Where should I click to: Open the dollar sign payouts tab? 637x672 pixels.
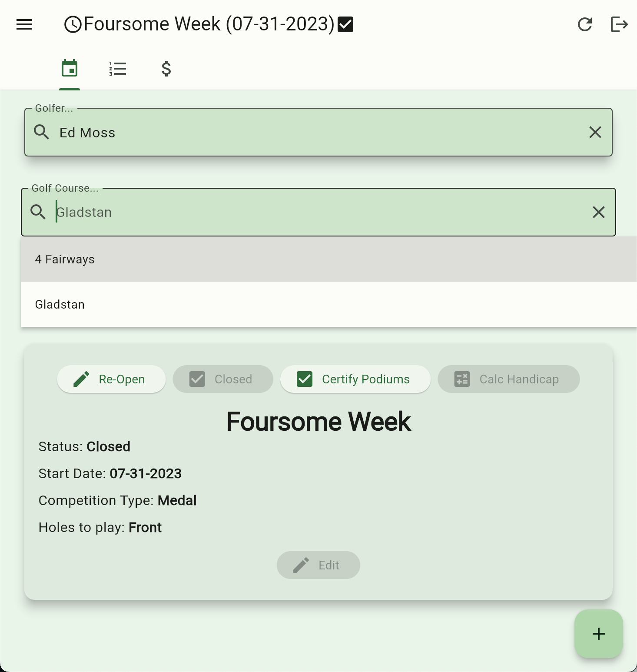166,69
